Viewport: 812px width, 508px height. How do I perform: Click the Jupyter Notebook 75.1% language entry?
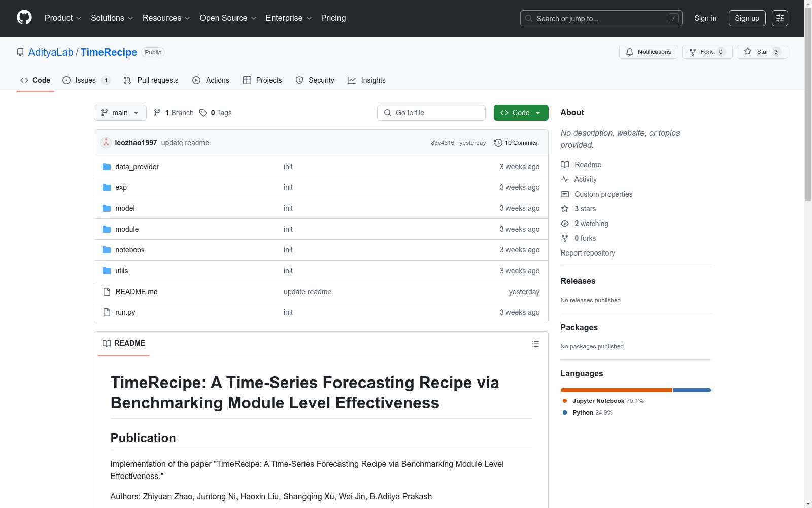tap(603, 401)
